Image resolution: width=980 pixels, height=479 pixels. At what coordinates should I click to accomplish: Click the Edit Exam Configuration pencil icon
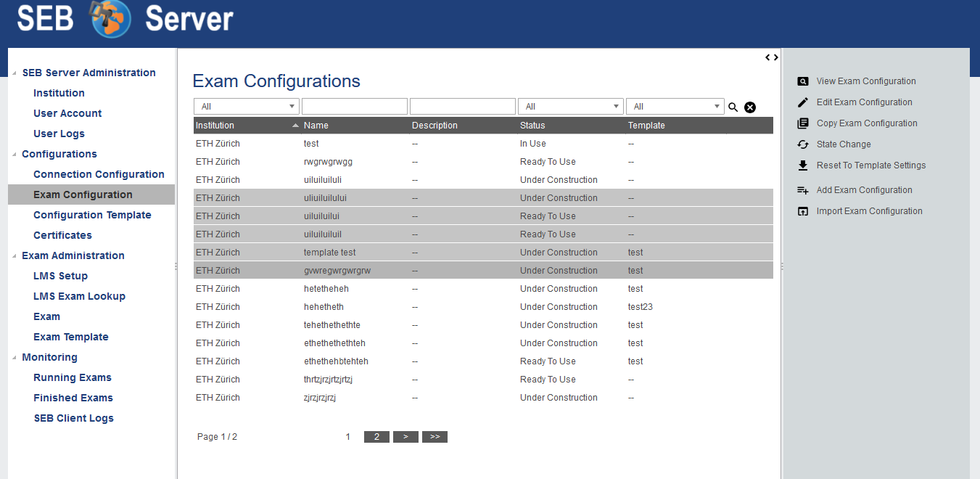tap(802, 102)
